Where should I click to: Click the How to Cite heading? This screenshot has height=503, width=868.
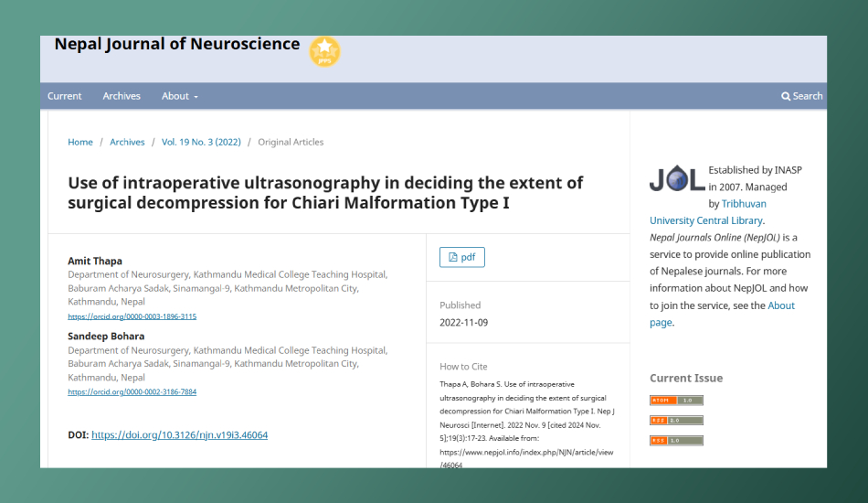coord(463,367)
